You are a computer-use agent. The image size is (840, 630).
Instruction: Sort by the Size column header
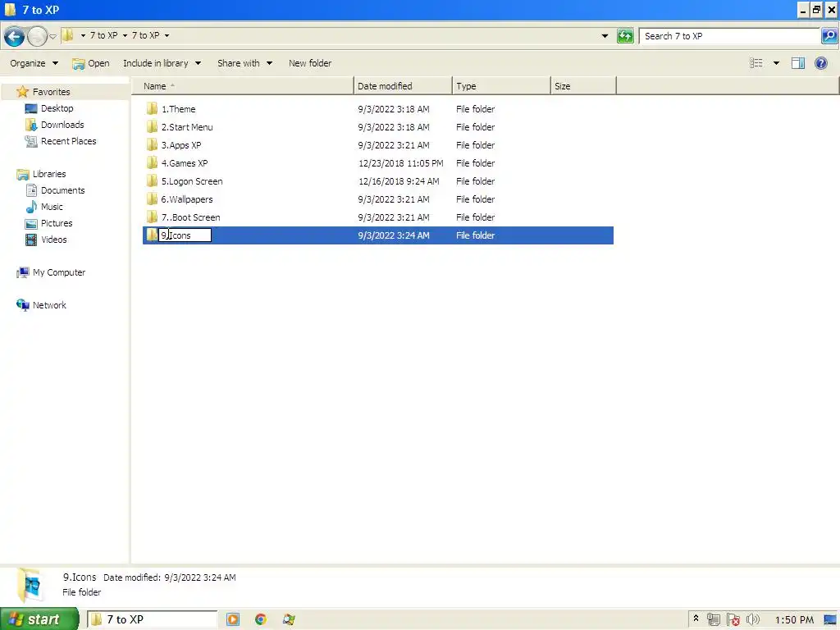(x=583, y=86)
